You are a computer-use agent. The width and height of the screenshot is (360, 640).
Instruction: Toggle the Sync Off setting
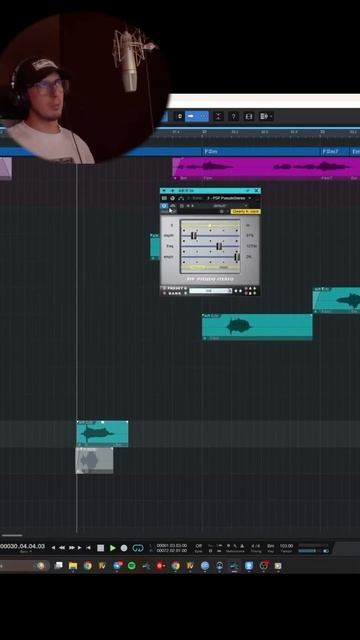click(x=198, y=546)
